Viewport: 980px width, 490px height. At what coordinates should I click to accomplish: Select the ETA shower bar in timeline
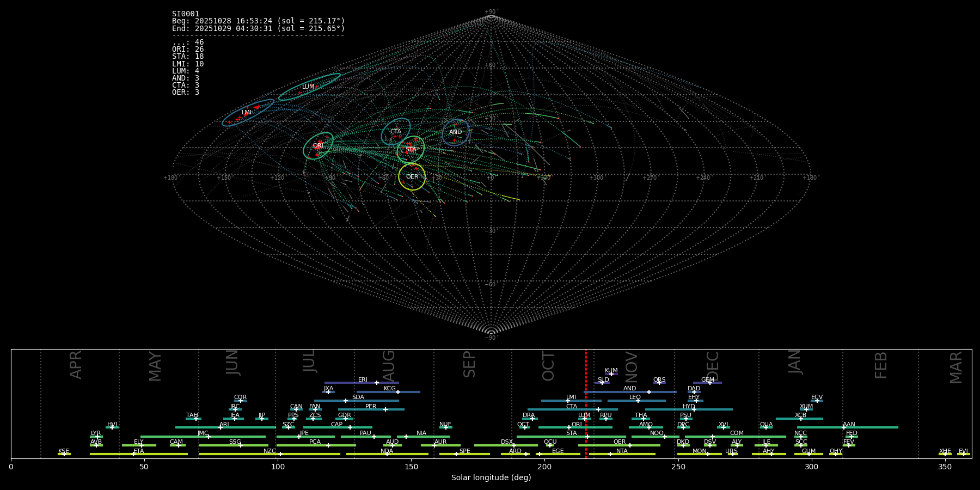coord(139,454)
